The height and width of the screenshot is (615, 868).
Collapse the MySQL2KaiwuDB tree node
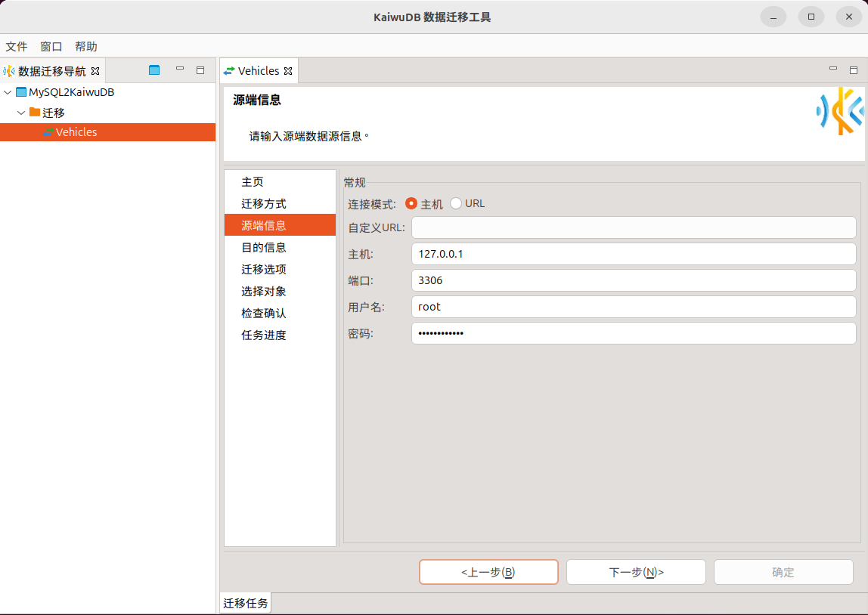pos(8,92)
